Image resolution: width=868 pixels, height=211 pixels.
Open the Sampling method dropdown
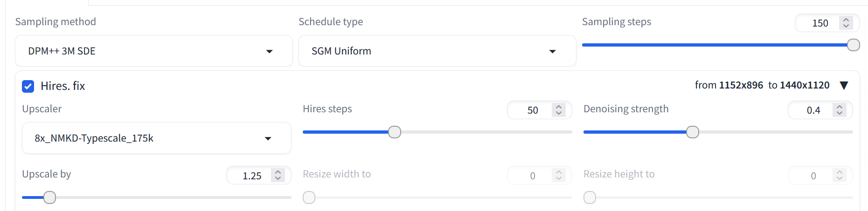click(x=153, y=51)
